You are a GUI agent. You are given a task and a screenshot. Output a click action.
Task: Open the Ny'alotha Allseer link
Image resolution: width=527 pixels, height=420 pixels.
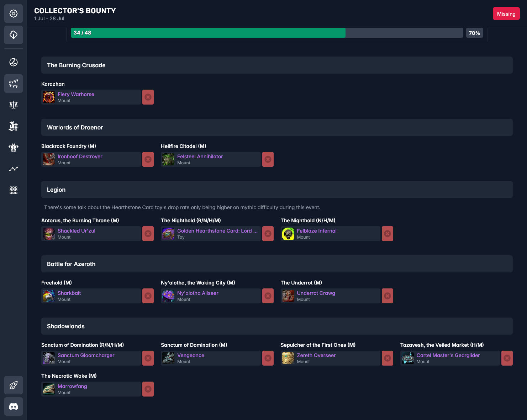198,293
